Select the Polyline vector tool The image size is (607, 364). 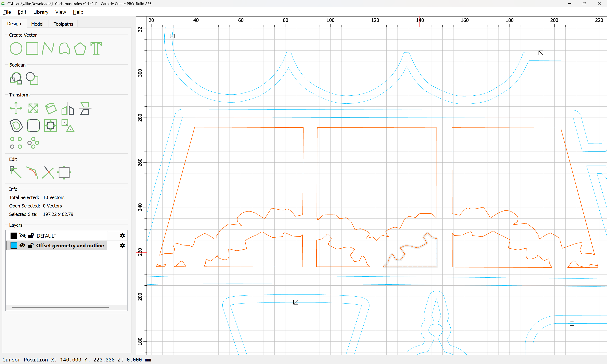pyautogui.click(x=48, y=48)
